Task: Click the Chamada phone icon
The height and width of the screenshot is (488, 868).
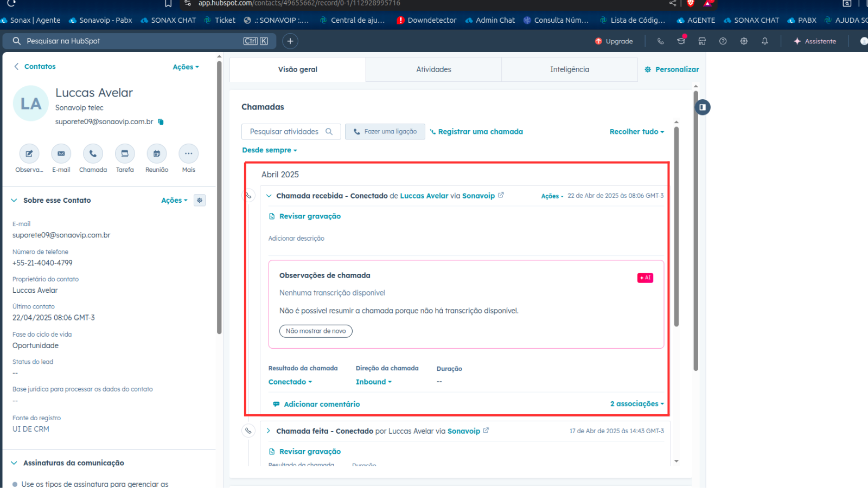Action: [93, 154]
